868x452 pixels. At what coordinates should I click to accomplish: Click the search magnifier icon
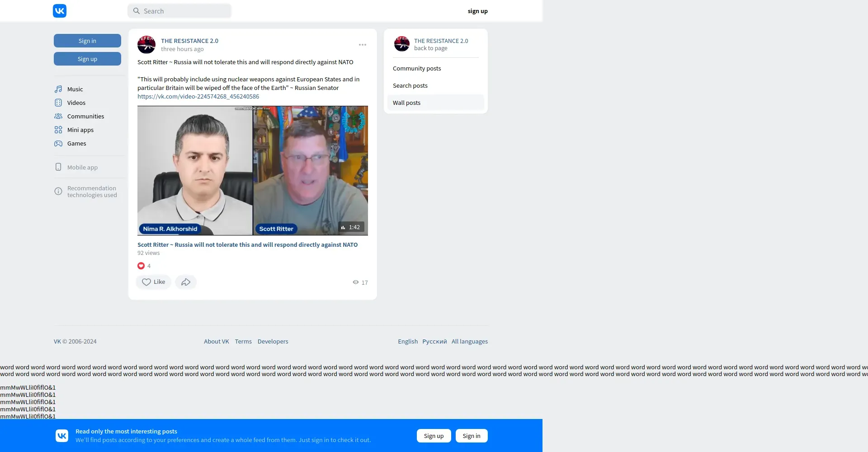coord(136,11)
